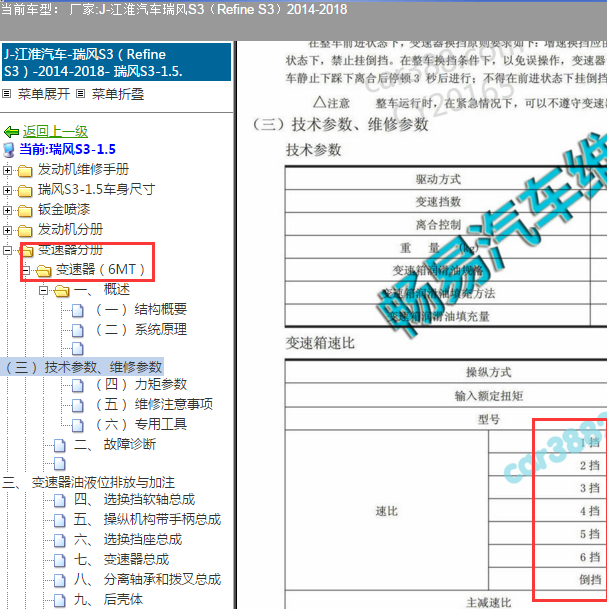The height and width of the screenshot is (609, 607).
Task: Click the 速比 table cell
Action: pyautogui.click(x=387, y=511)
